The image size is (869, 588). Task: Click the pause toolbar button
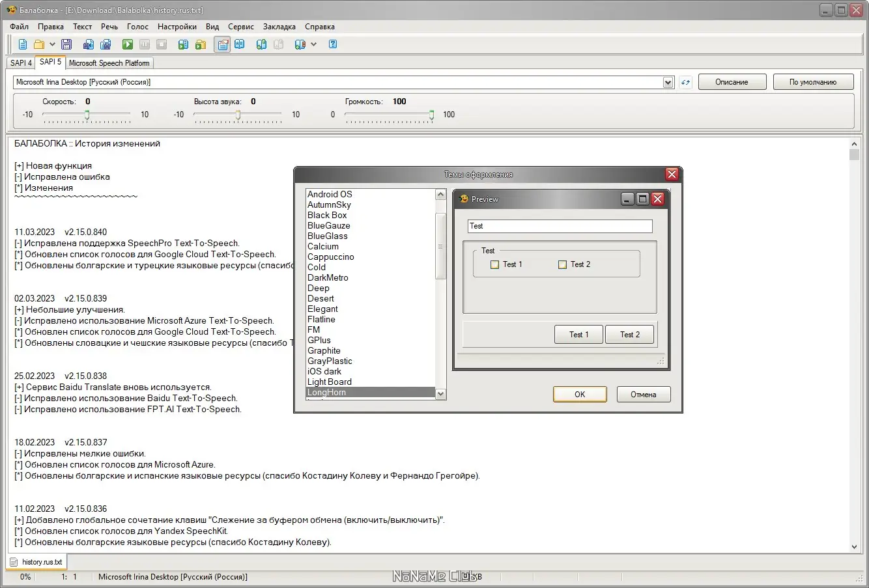145,44
